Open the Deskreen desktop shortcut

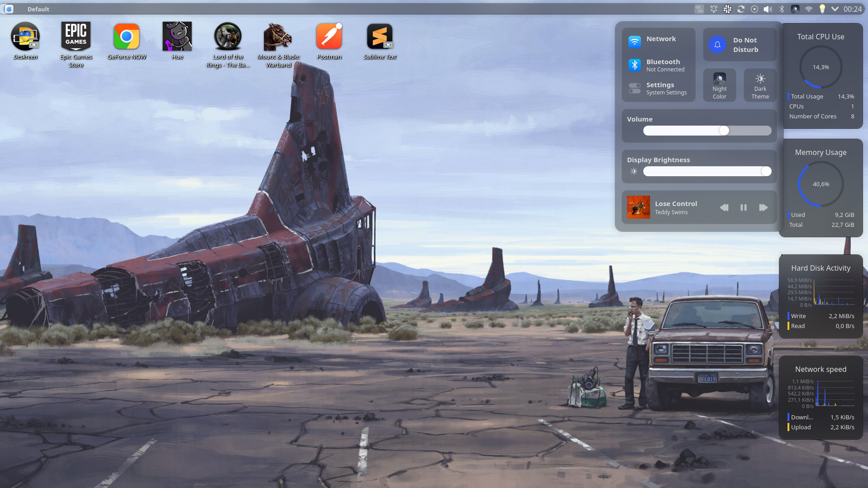click(x=25, y=41)
